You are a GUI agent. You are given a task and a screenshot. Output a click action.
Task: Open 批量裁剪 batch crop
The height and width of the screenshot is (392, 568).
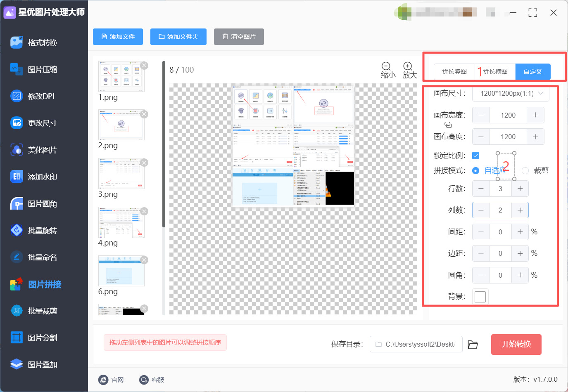coord(34,311)
